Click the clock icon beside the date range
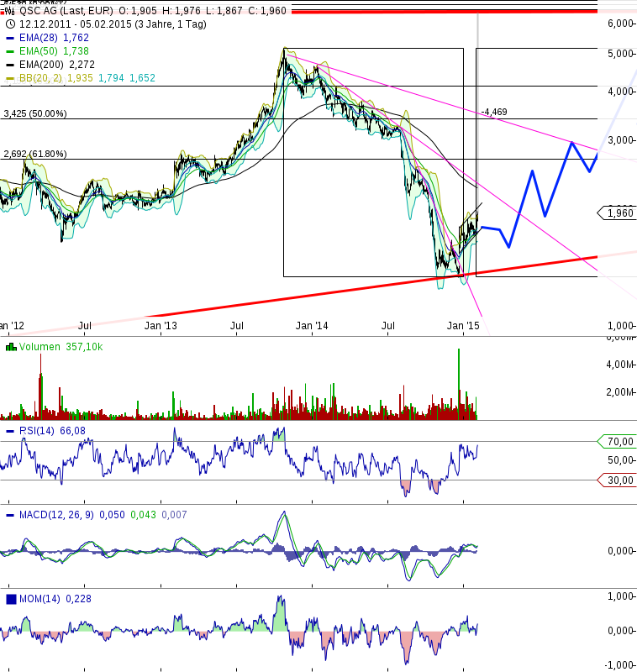This screenshot has height=672, width=637. pyautogui.click(x=10, y=24)
